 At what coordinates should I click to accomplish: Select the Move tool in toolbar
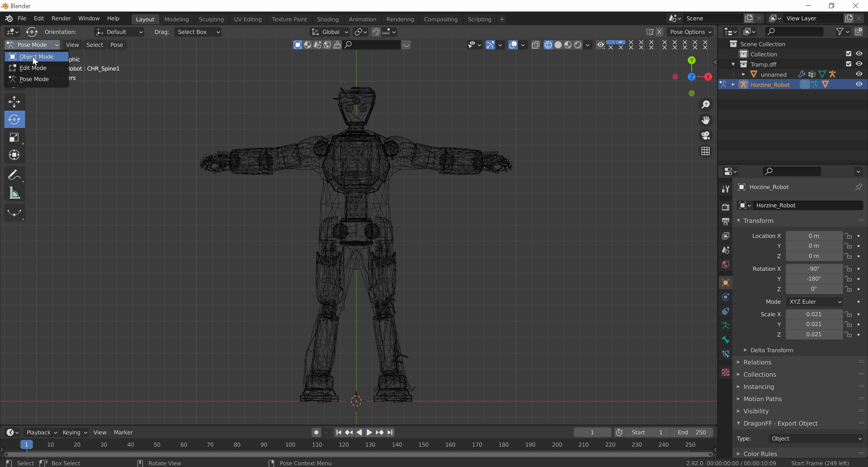point(14,102)
